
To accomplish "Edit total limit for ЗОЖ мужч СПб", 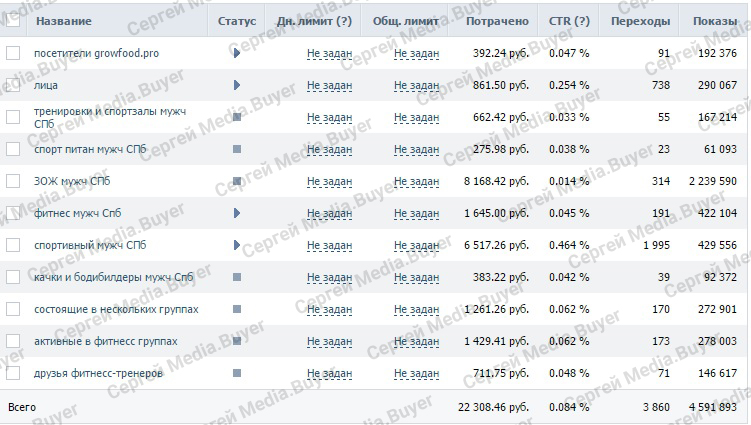I will point(417,182).
